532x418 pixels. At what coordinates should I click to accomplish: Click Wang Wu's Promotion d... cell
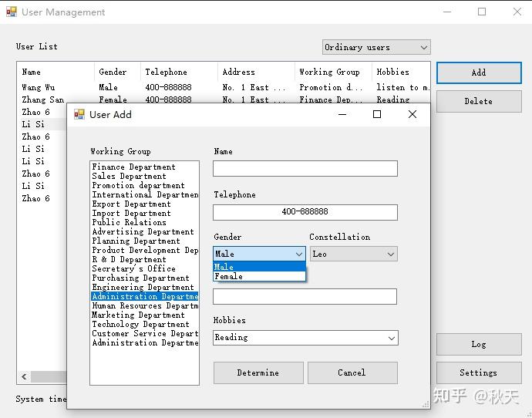[x=331, y=88]
